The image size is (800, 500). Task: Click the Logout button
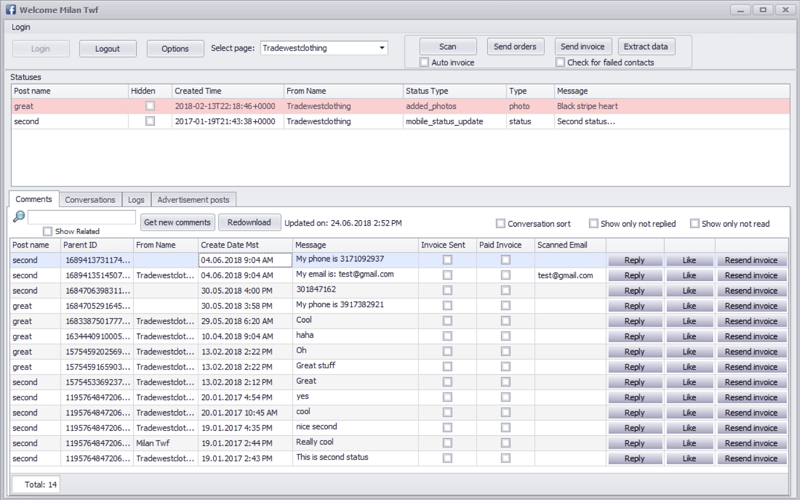pyautogui.click(x=108, y=49)
